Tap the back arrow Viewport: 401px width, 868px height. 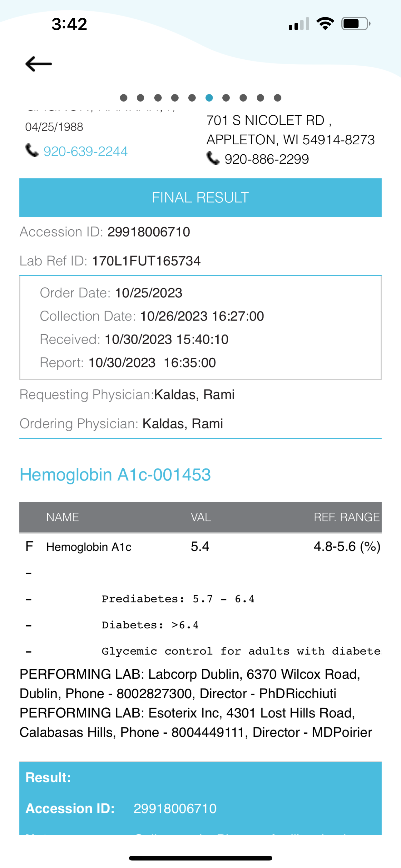point(39,64)
